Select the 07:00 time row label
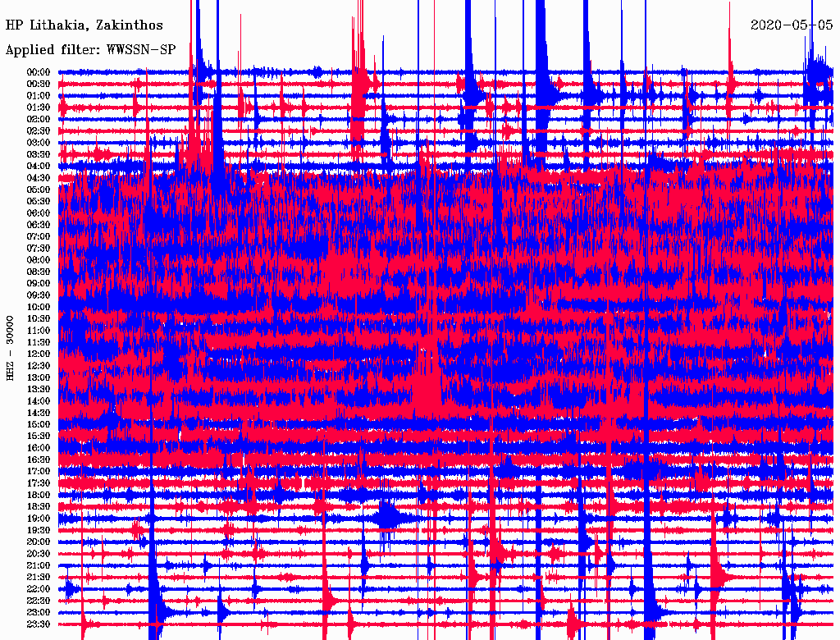This screenshot has width=840, height=640. (x=39, y=237)
